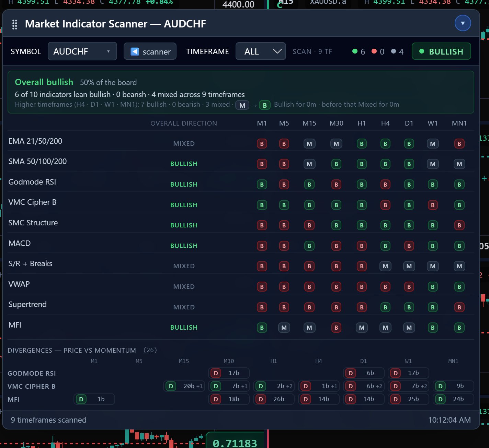Image resolution: width=489 pixels, height=448 pixels.
Task: Click the Overall bullish summary heading
Action: (44, 82)
